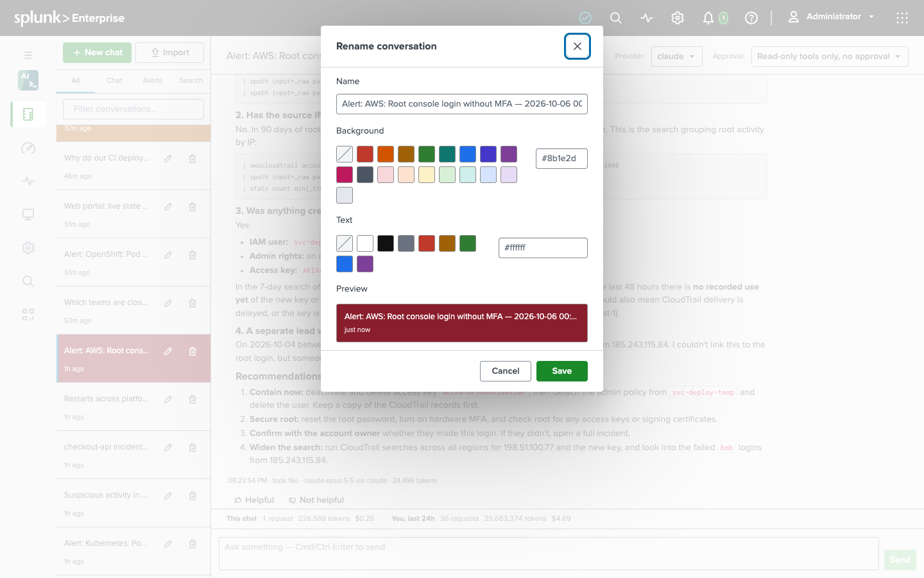924x578 pixels.
Task: Open the help question mark icon
Action: pos(751,18)
